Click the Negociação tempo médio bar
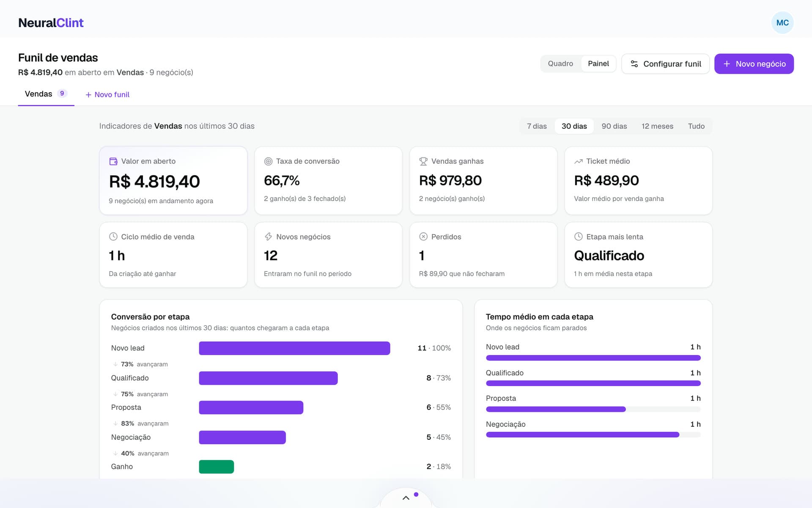 pyautogui.click(x=593, y=434)
